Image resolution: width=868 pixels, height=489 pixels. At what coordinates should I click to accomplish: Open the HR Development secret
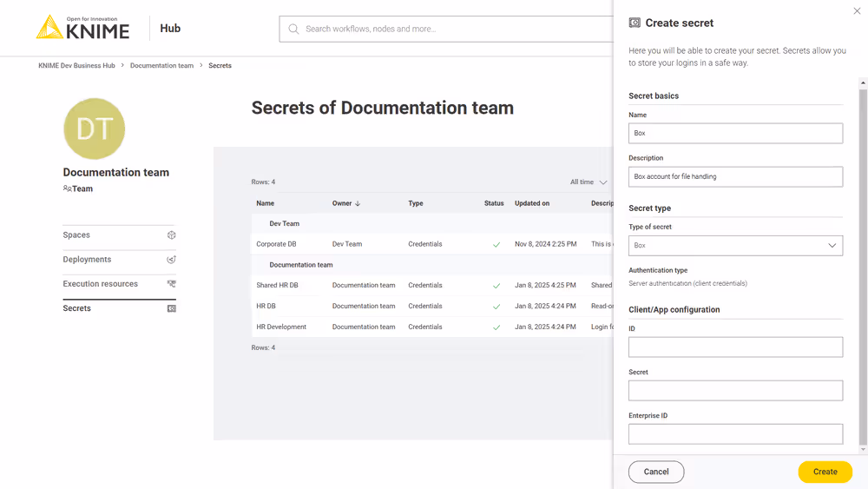tap(281, 327)
